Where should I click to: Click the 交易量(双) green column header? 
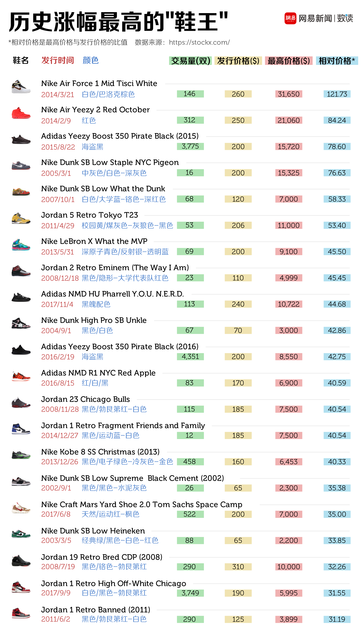[190, 61]
